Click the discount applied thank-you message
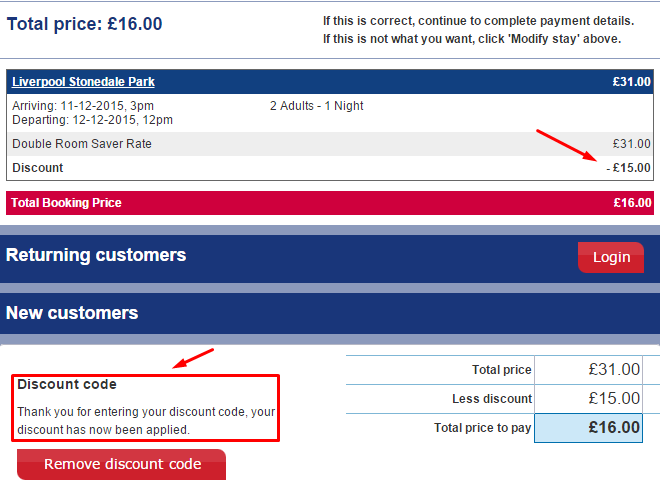Image resolution: width=660 pixels, height=482 pixels. point(146,420)
